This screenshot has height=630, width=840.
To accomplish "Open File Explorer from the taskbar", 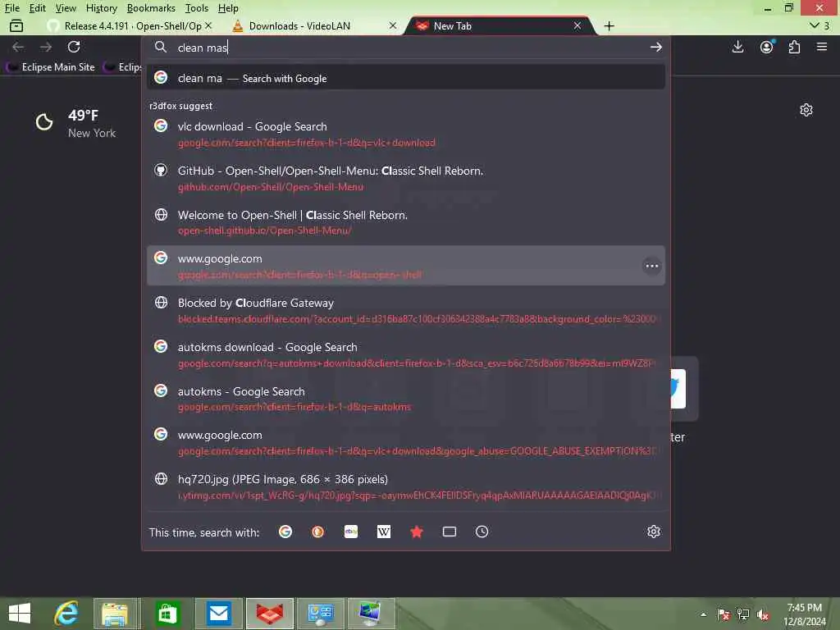I will click(115, 614).
